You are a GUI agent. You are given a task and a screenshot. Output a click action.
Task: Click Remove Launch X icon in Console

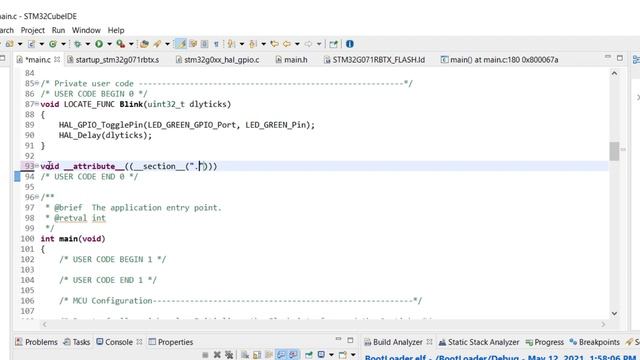click(x=217, y=355)
